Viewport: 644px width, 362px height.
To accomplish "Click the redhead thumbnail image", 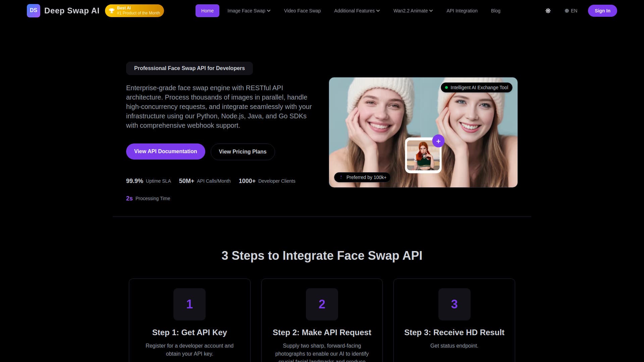I will click(423, 156).
